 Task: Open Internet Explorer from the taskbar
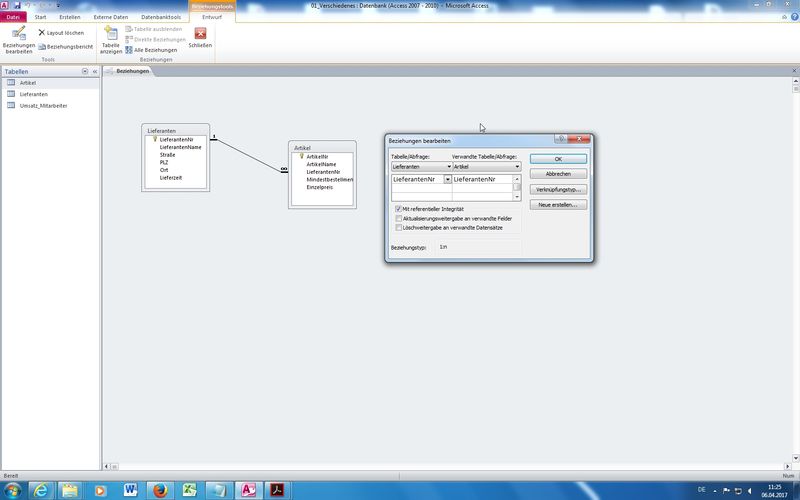click(41, 491)
